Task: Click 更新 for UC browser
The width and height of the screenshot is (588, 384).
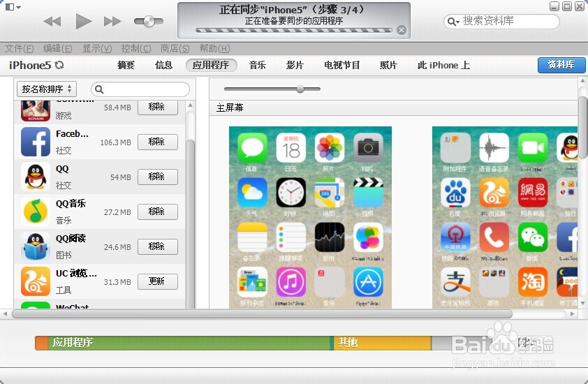Action: click(x=158, y=281)
